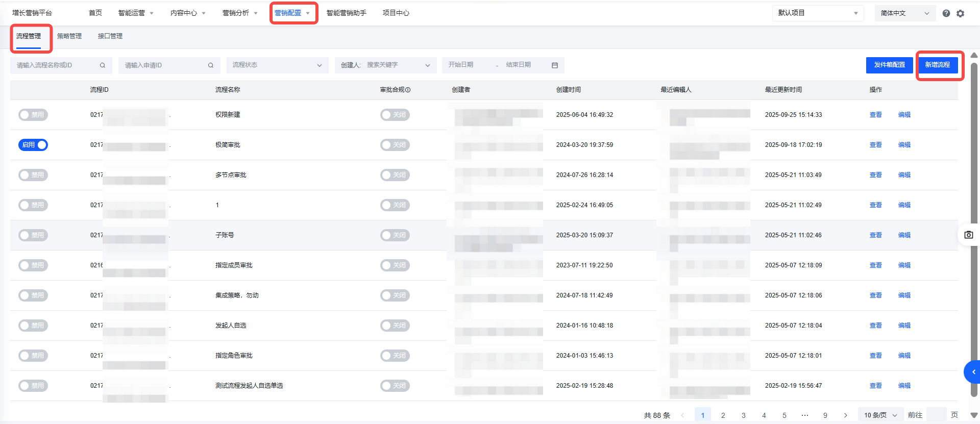This screenshot has height=424, width=980.
Task: Open the calendar icon in date range
Action: [x=555, y=65]
